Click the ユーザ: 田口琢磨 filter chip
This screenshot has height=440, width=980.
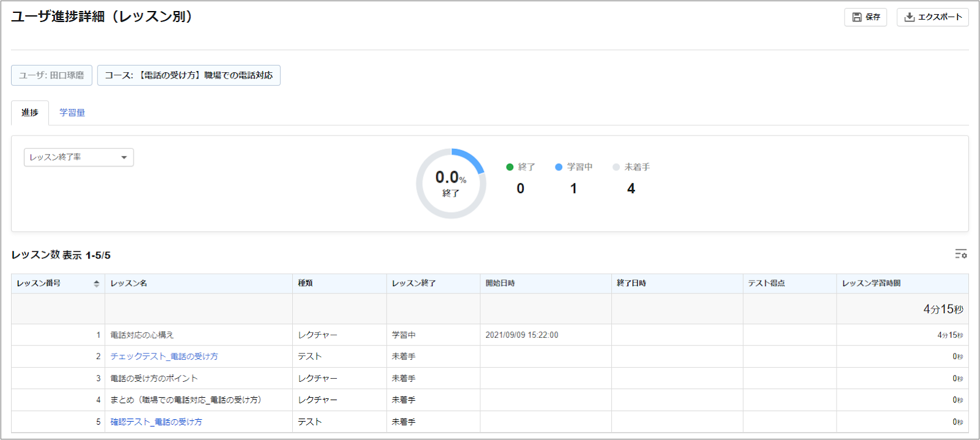pyautogui.click(x=52, y=75)
